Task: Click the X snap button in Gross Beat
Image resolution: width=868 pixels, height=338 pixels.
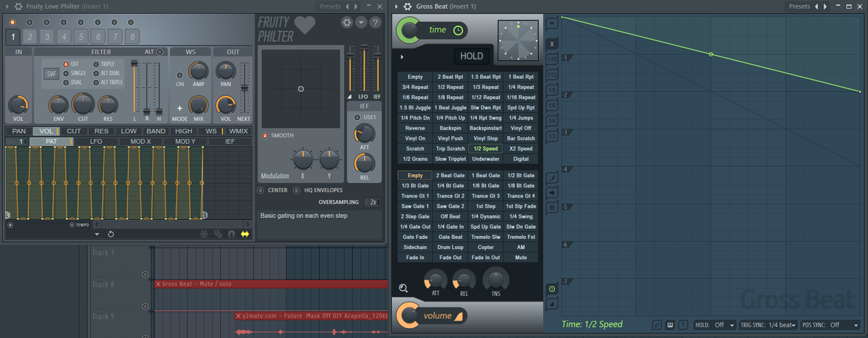Action: pyautogui.click(x=552, y=43)
